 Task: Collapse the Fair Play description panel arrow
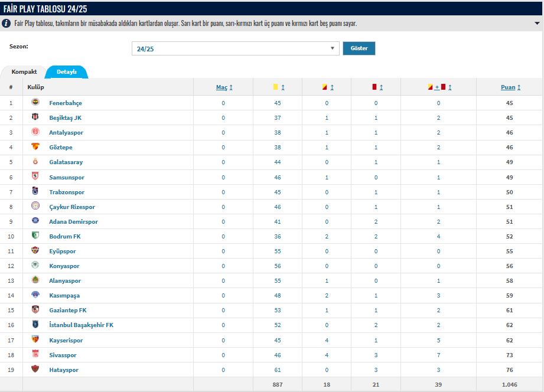(x=536, y=24)
